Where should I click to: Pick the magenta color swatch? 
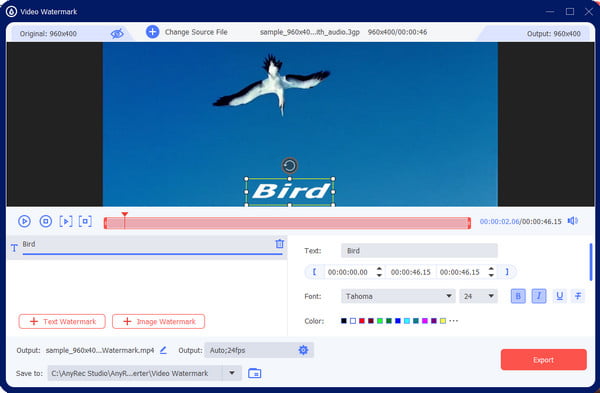[x=425, y=321]
